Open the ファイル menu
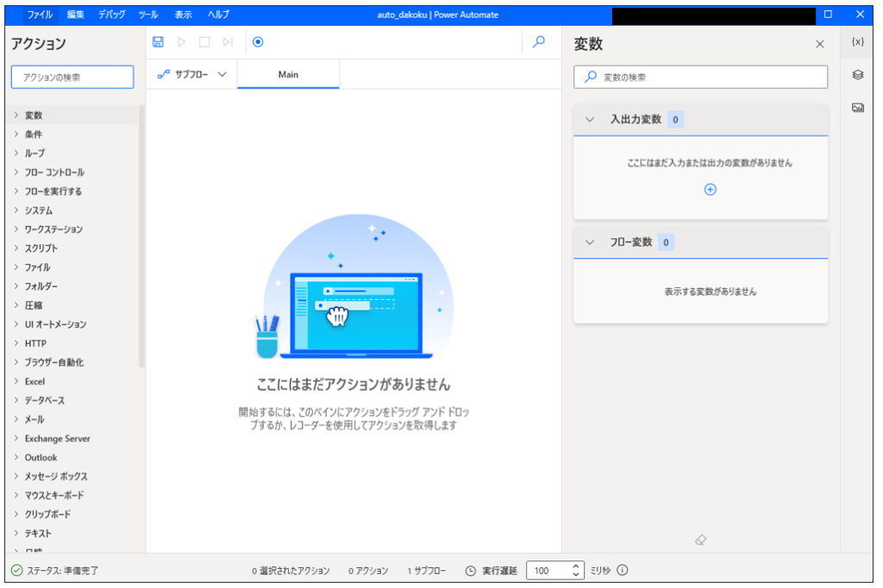This screenshot has width=883, height=588. (x=40, y=15)
